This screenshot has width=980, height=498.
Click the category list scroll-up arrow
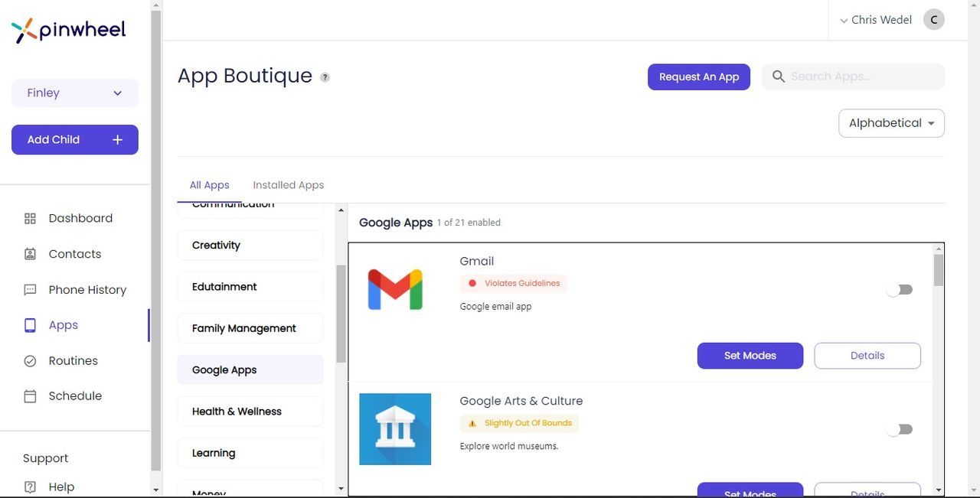click(x=341, y=210)
